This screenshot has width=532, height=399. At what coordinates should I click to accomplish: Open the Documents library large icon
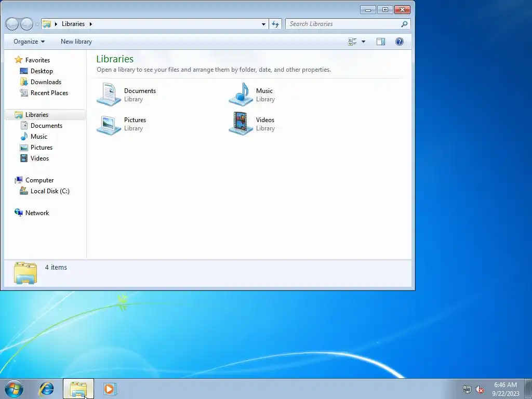109,95
